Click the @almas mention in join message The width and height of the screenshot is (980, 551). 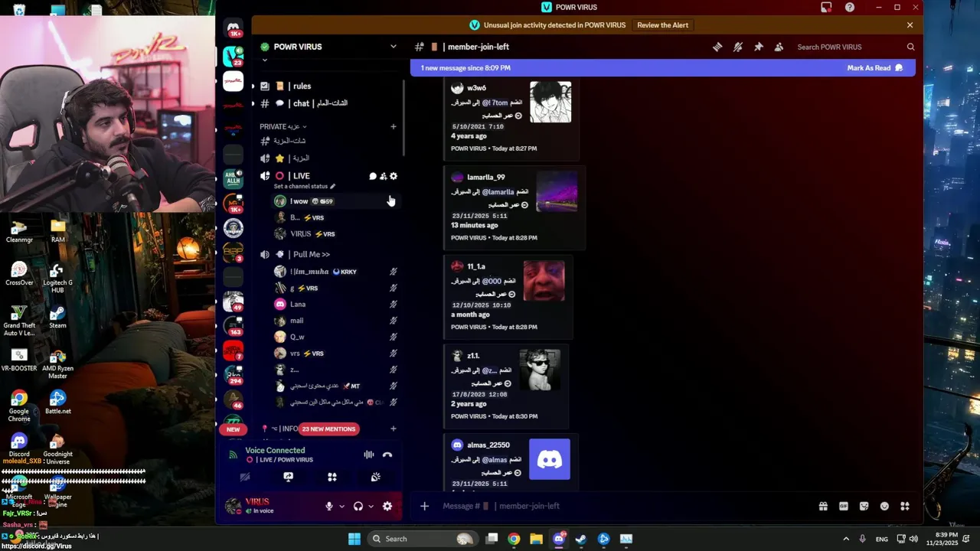[494, 460]
